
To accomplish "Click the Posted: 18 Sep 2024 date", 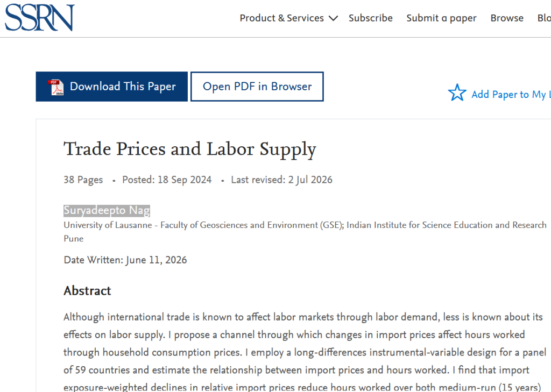I will pyautogui.click(x=167, y=180).
